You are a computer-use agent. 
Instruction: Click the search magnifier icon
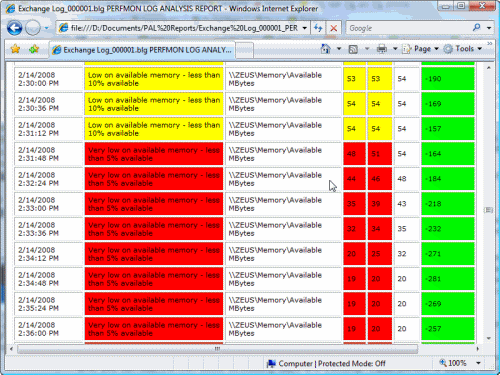(x=477, y=28)
